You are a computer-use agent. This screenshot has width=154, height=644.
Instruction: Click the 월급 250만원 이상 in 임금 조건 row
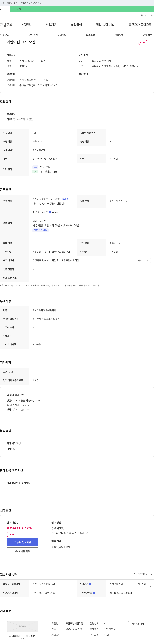118,201
